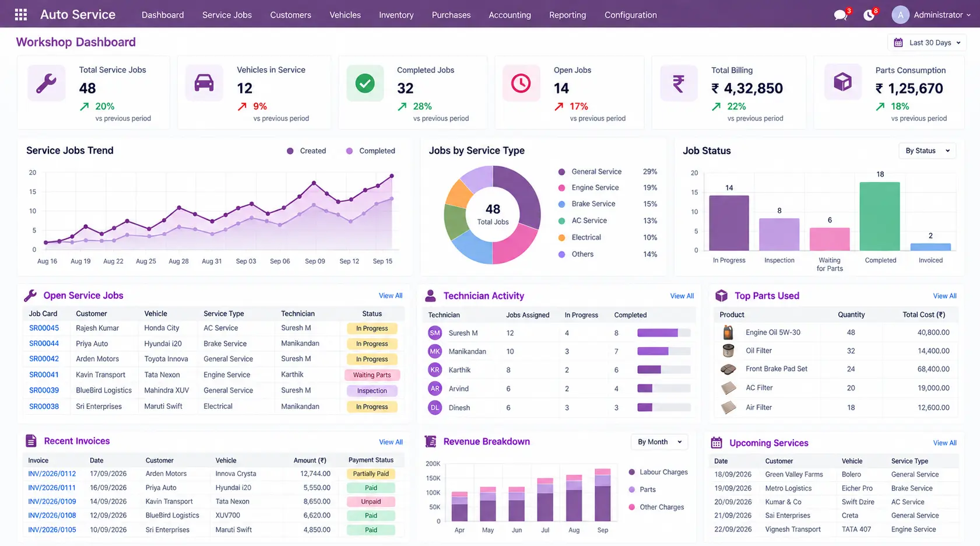
Task: Click the Total Billing rupee icon
Action: coord(679,83)
